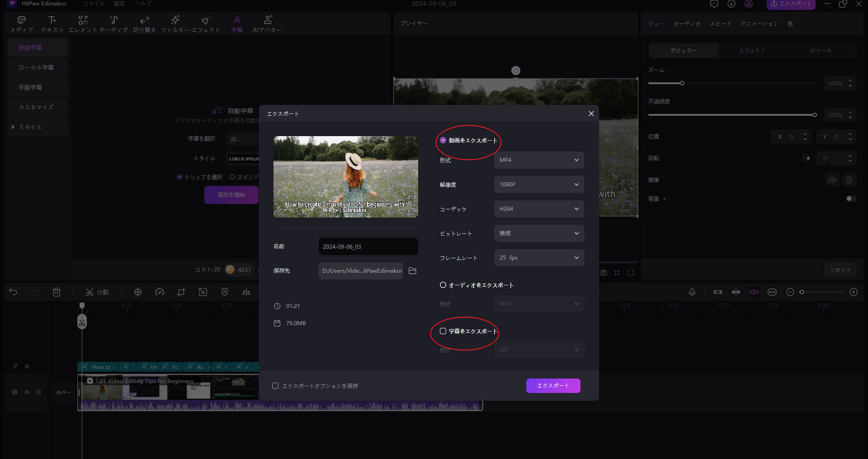The image size is (868, 459).
Task: Open the エレメント elements tool
Action: 83,24
